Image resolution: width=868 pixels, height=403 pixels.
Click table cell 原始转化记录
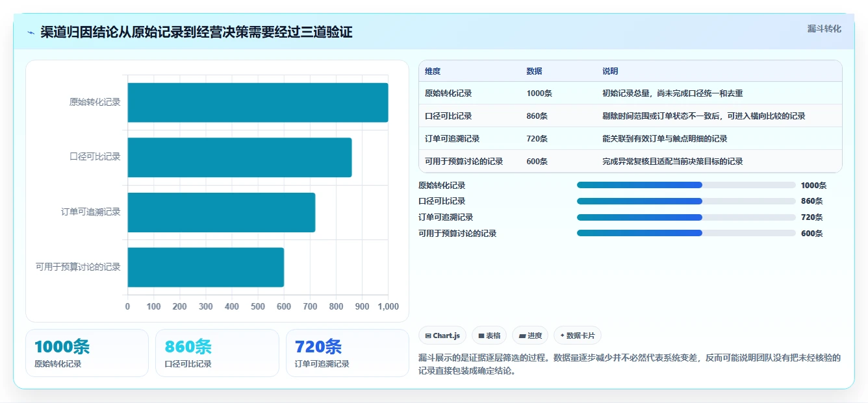tap(448, 93)
